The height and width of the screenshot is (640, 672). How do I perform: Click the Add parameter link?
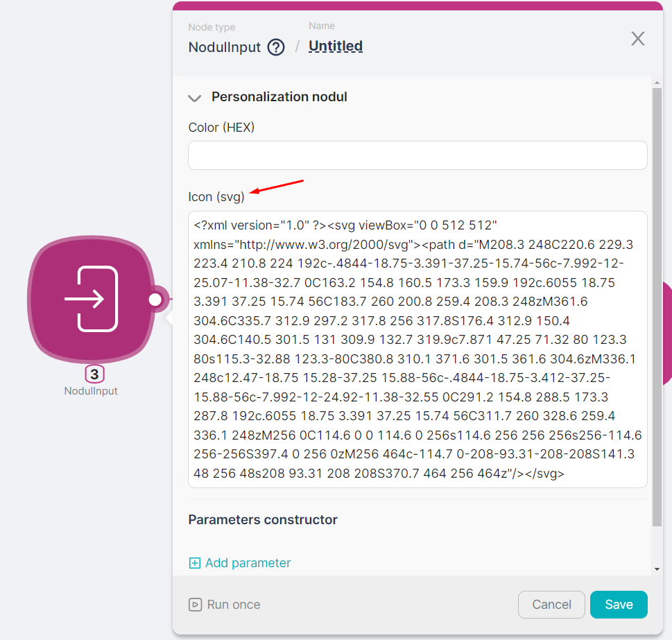pos(248,563)
